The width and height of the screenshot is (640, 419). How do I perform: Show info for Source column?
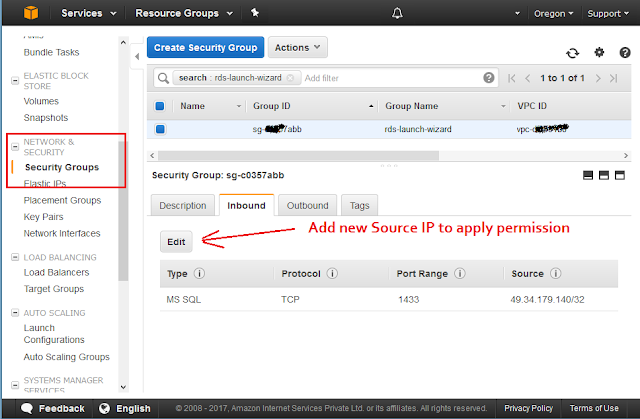[x=556, y=273]
